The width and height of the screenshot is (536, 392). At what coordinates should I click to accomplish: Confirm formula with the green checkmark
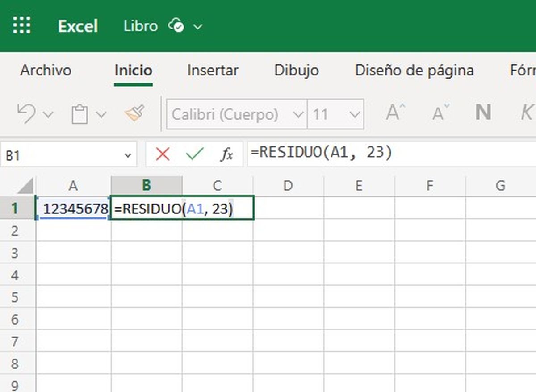[x=194, y=154]
